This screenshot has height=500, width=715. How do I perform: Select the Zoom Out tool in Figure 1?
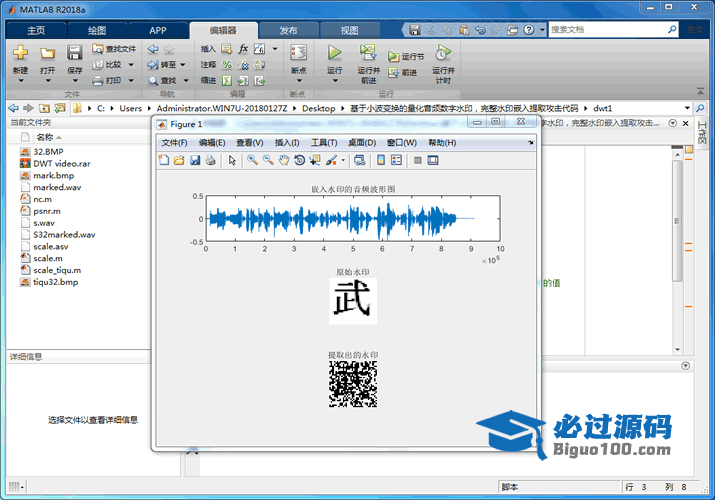268,160
